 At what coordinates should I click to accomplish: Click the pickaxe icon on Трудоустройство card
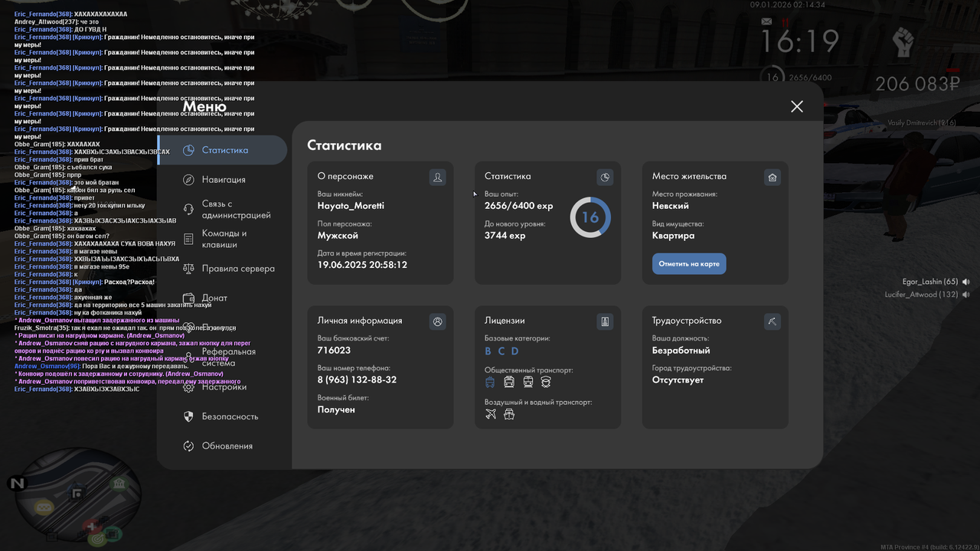click(773, 321)
